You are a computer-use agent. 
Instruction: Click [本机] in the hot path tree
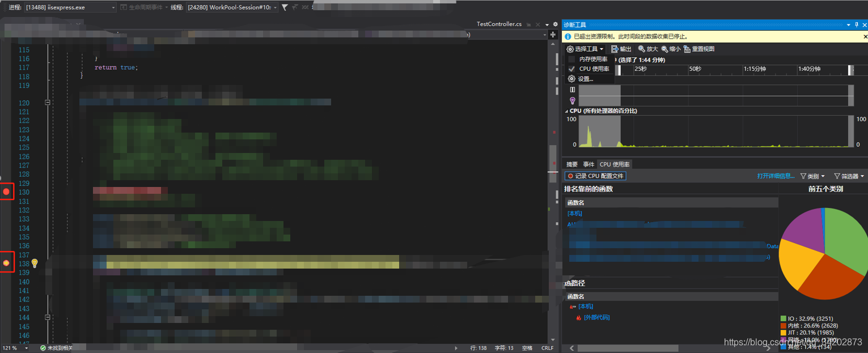(x=586, y=307)
